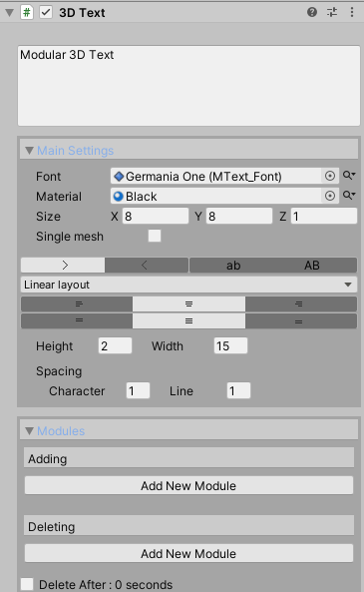The height and width of the screenshot is (592, 364).
Task: Select bottom vertical alignment icon
Action: click(300, 321)
